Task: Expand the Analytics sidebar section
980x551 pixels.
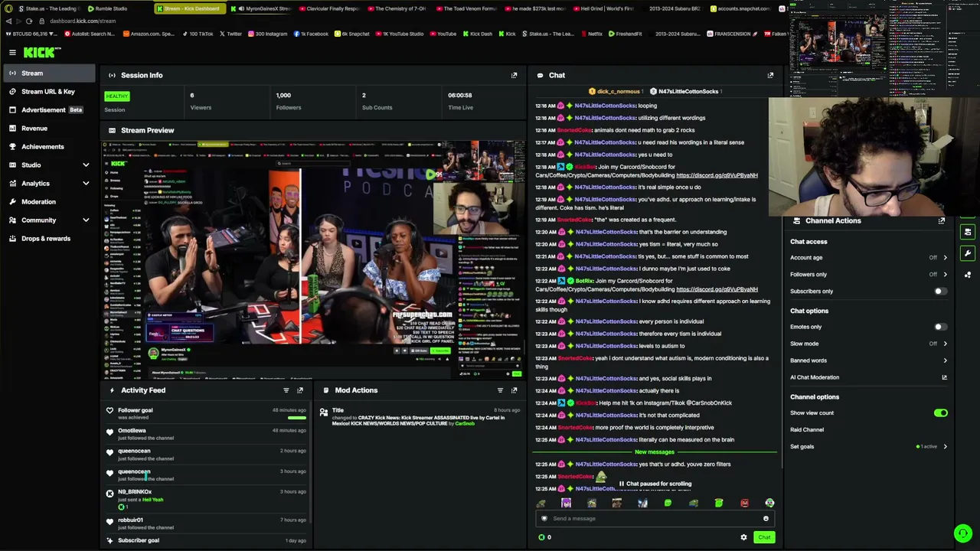Action: [86, 183]
